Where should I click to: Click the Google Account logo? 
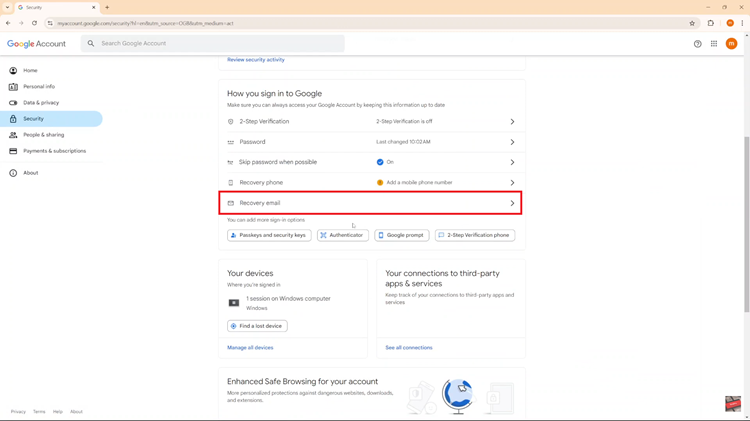[36, 44]
